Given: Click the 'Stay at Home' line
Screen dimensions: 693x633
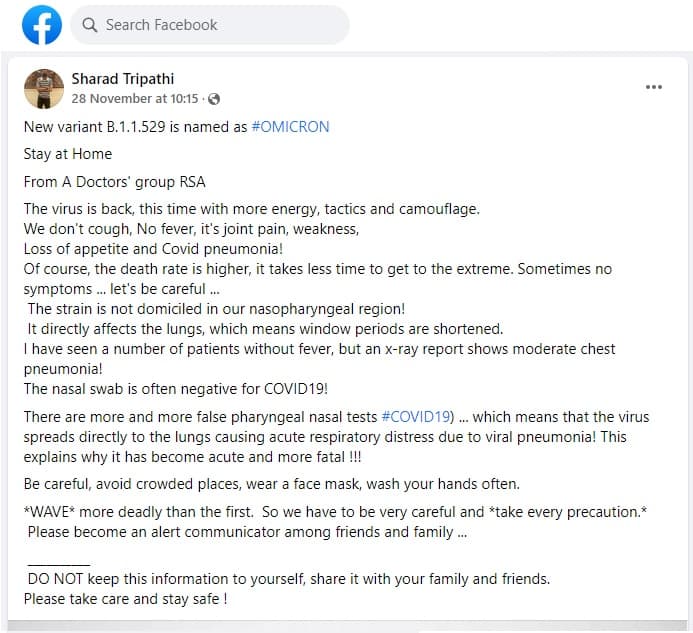Looking at the screenshot, I should [68, 154].
